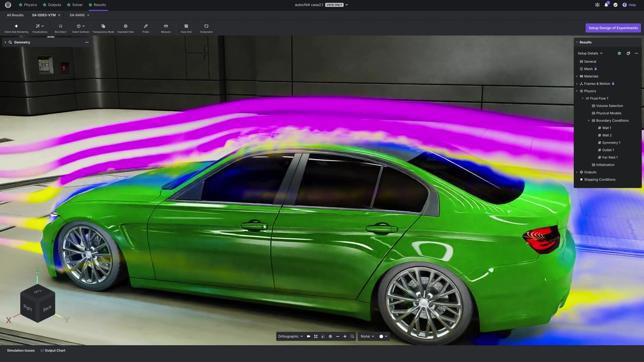The image size is (644, 362).
Task: Select the Probe tool
Action: (x=146, y=28)
